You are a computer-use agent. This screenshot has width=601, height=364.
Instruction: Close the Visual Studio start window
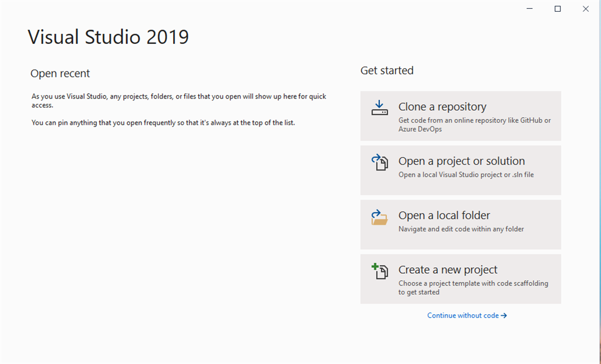(586, 9)
